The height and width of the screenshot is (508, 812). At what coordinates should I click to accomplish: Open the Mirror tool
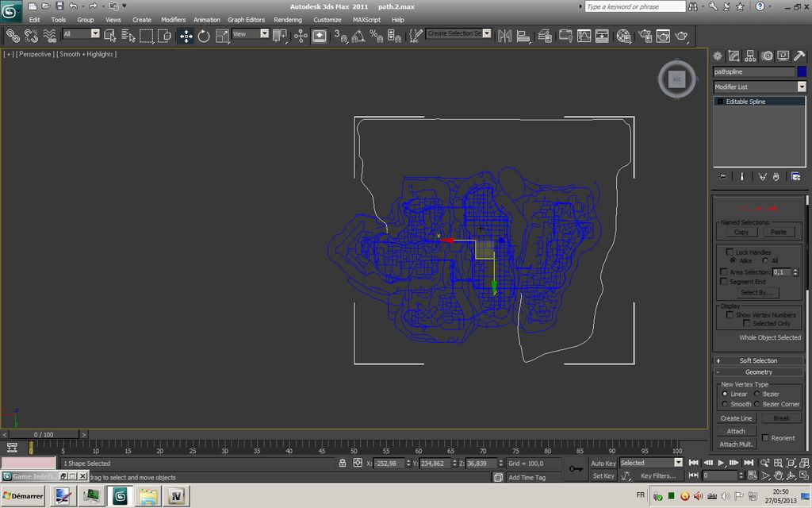point(504,36)
